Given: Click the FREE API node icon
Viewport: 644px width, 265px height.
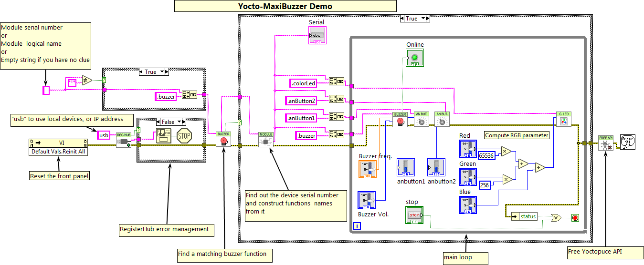Looking at the screenshot, I should tap(605, 143).
